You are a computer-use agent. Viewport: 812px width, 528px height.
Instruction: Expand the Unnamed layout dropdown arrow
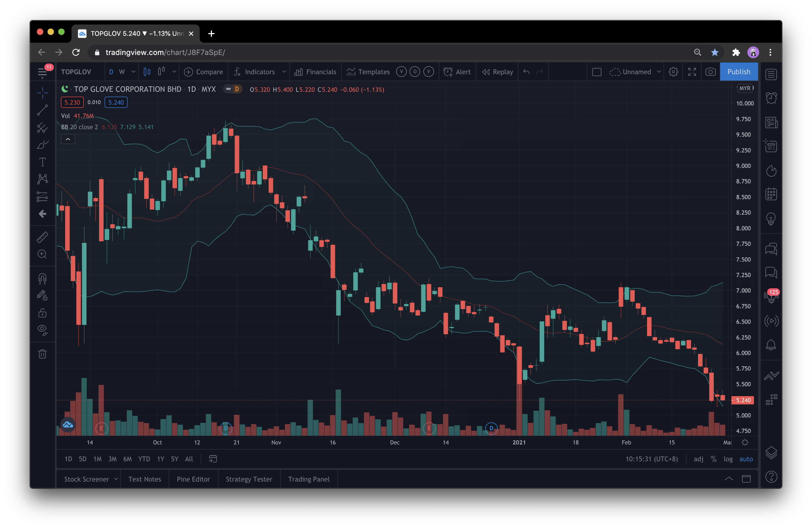(x=659, y=72)
